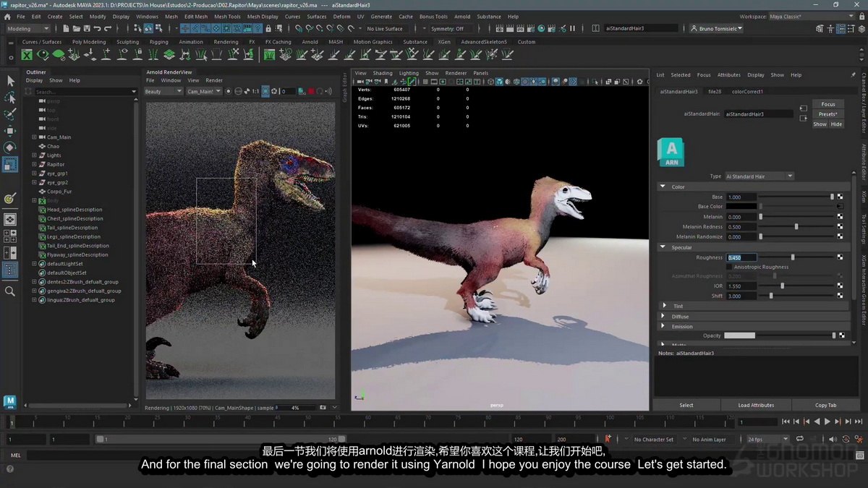Viewport: 868px width, 488px height.
Task: Activate the Lasso select tool
Action: point(10,98)
